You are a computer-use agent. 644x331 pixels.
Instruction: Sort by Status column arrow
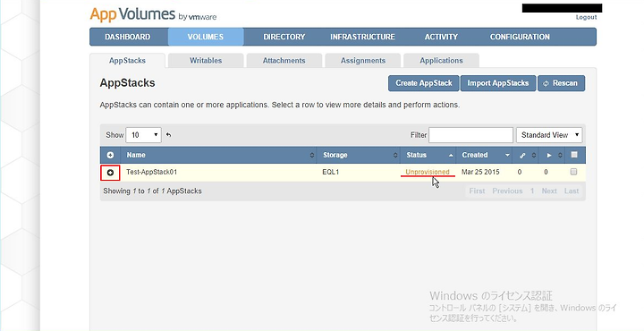click(x=451, y=156)
